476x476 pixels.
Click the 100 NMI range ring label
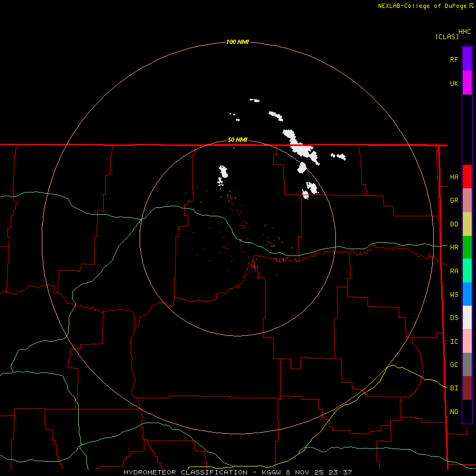click(x=237, y=42)
